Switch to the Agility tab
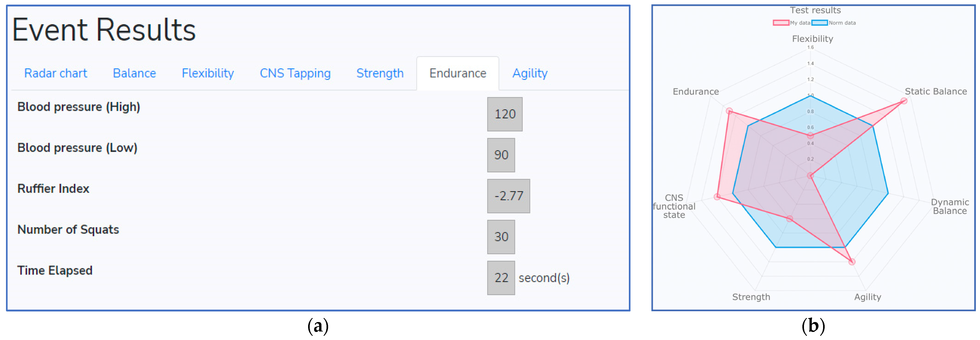The height and width of the screenshot is (340, 980). coord(529,73)
